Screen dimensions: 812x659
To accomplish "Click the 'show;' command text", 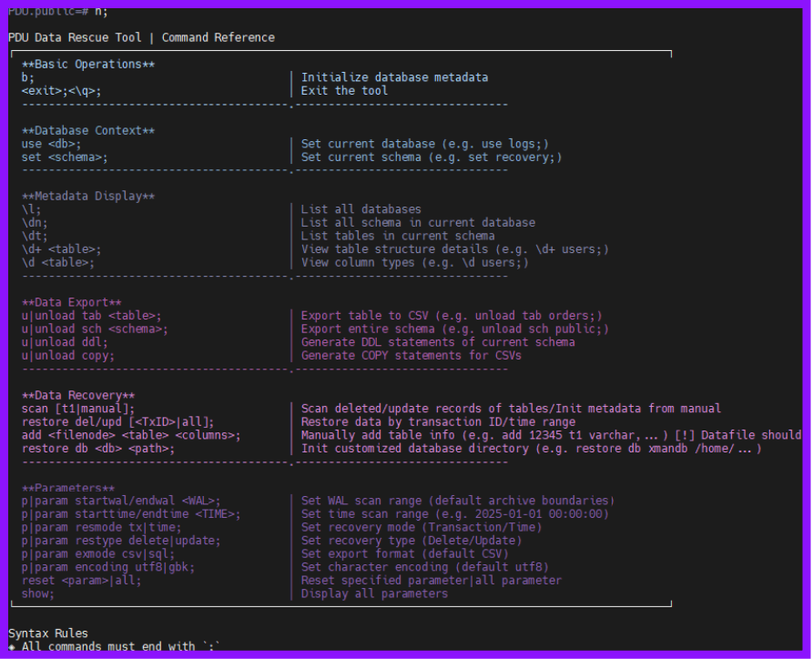I will point(38,593).
